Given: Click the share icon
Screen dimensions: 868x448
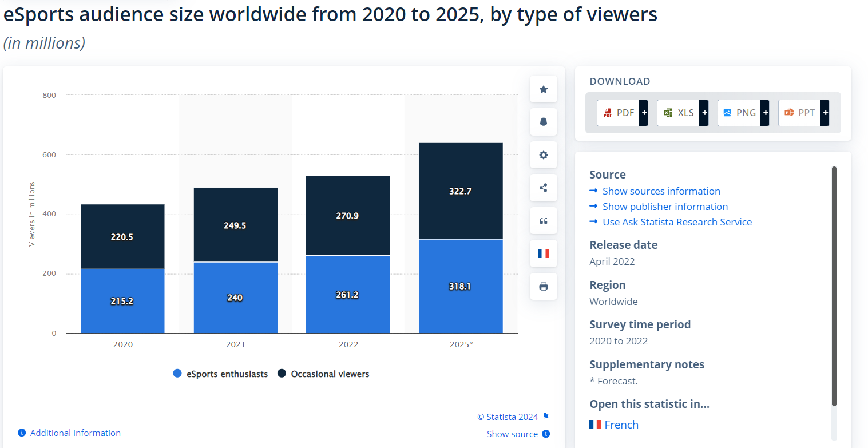Looking at the screenshot, I should click(544, 188).
